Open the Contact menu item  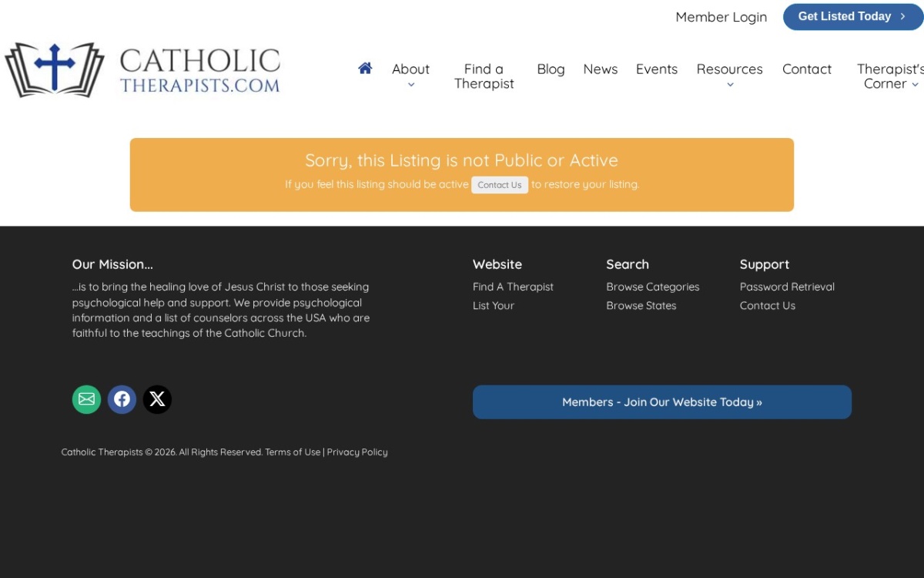807,69
